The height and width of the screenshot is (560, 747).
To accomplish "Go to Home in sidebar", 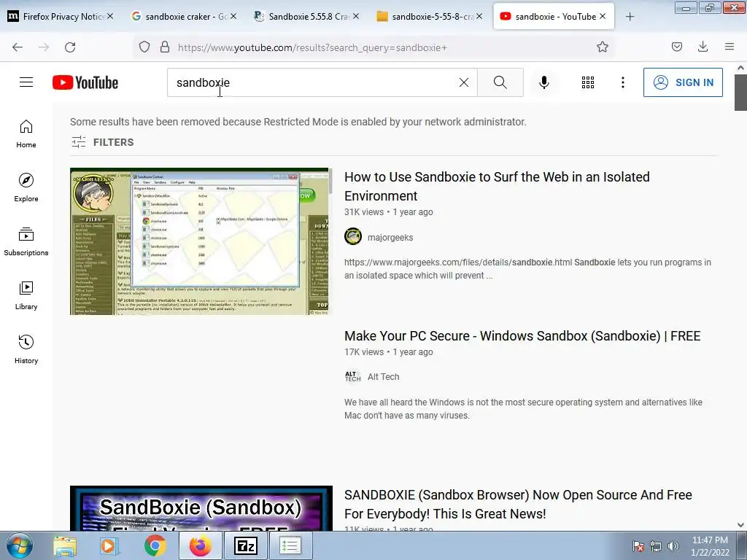I will (26, 134).
